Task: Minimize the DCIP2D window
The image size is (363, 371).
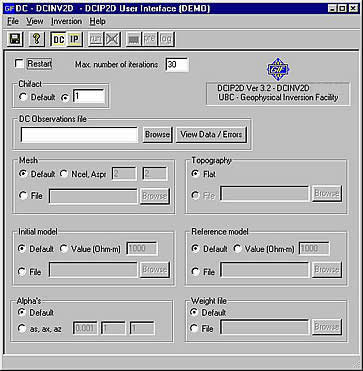Action: tap(331, 9)
